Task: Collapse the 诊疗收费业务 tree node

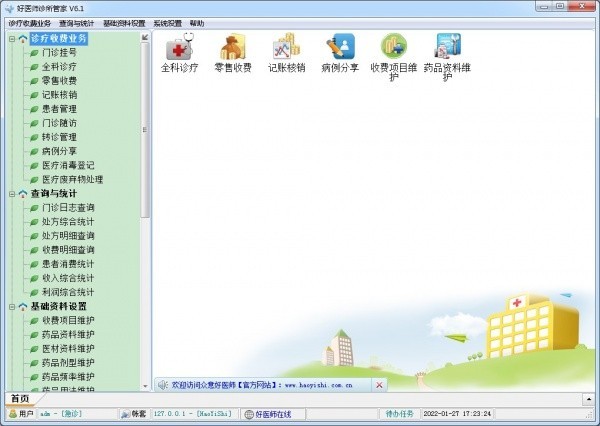Action: pos(12,39)
